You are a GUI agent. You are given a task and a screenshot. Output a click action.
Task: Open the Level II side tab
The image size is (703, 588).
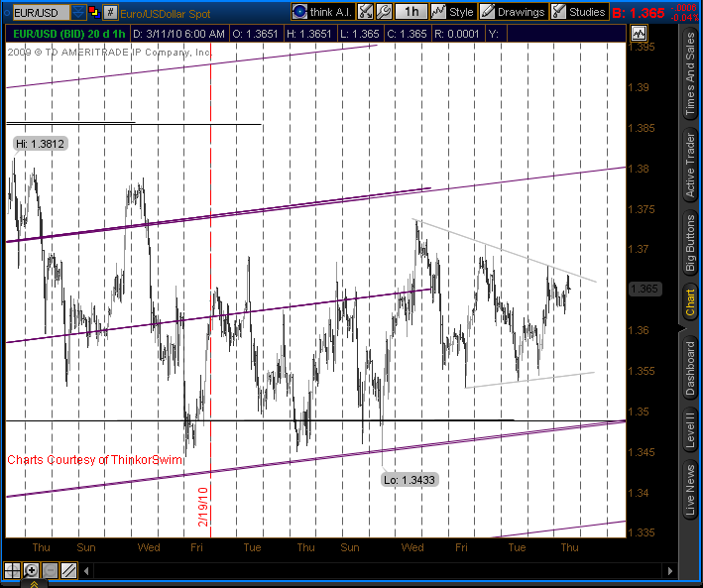[x=690, y=428]
